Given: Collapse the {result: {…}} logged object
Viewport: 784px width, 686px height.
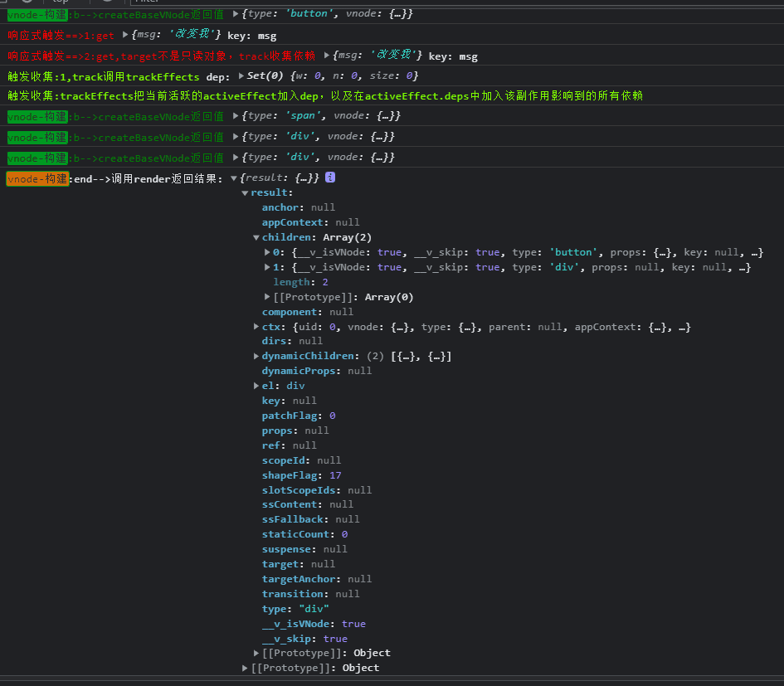Looking at the screenshot, I should click(234, 178).
